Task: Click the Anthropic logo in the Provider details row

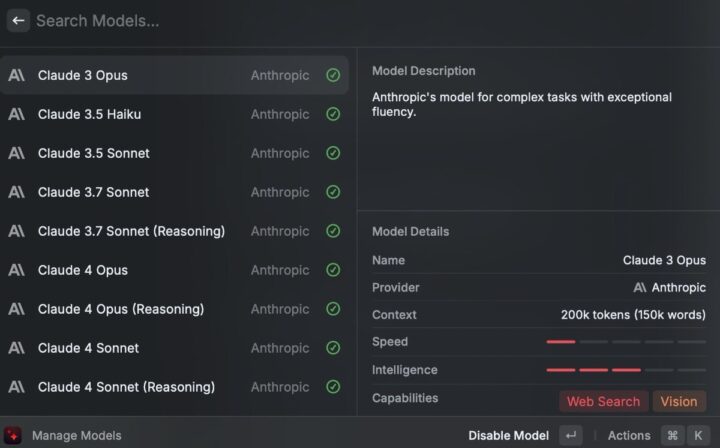Action: tap(640, 287)
